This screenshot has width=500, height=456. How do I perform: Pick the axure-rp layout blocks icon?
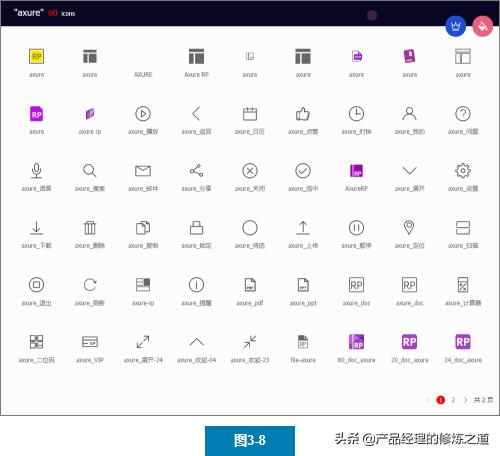tap(143, 285)
